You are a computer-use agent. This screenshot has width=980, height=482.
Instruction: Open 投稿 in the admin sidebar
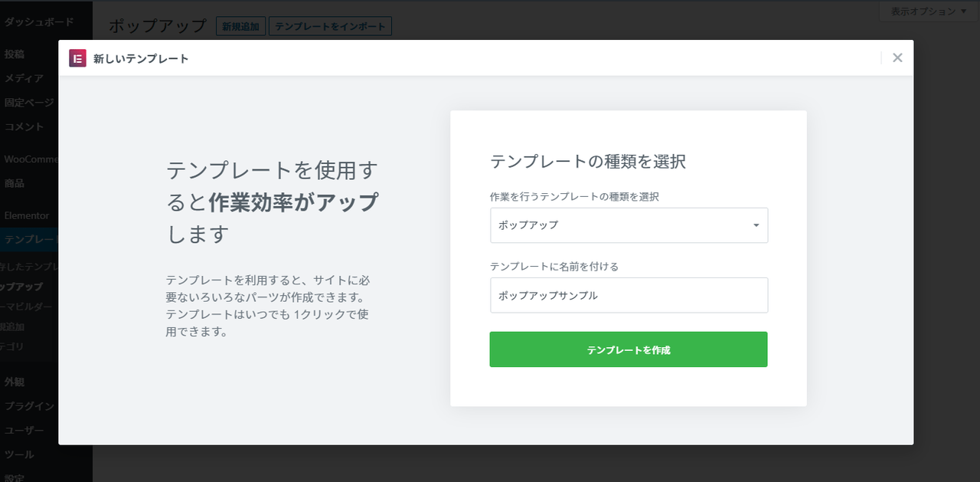point(15,54)
